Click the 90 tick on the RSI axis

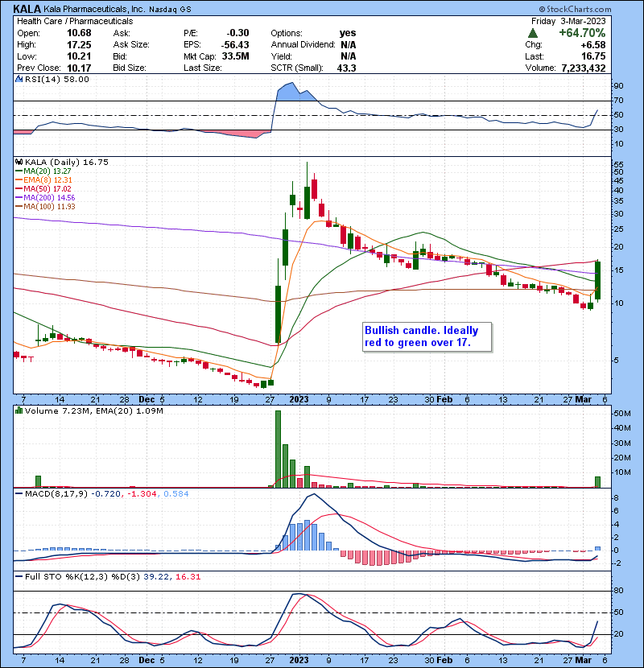coord(618,86)
